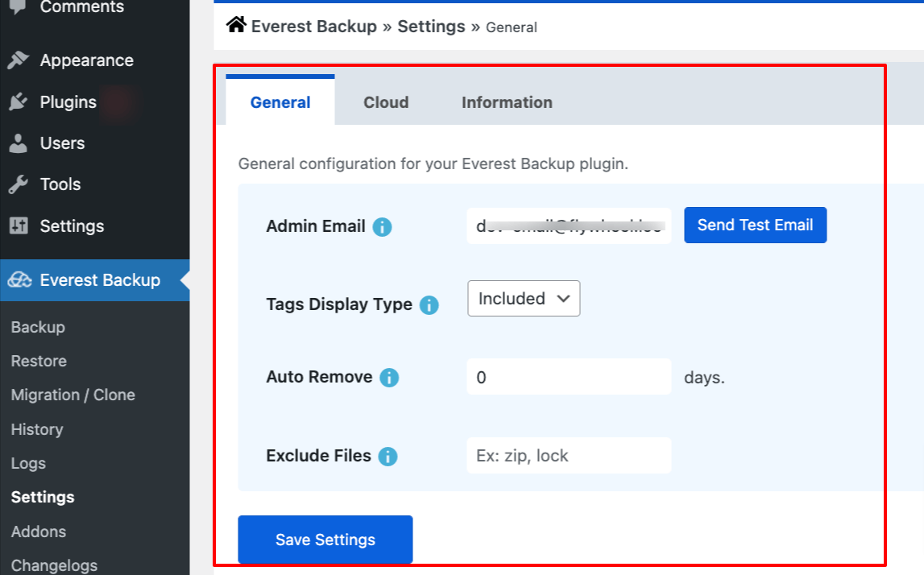Go to Migration / Clone
The image size is (924, 575).
point(73,395)
